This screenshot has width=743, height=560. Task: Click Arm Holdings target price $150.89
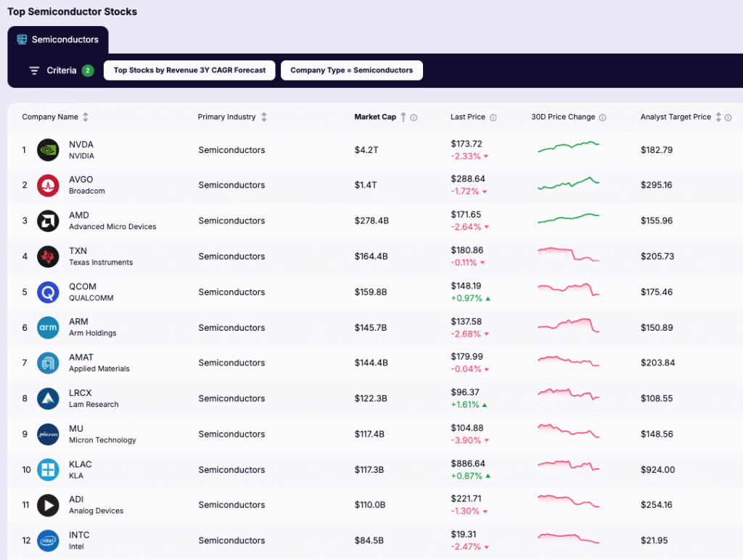click(x=657, y=327)
